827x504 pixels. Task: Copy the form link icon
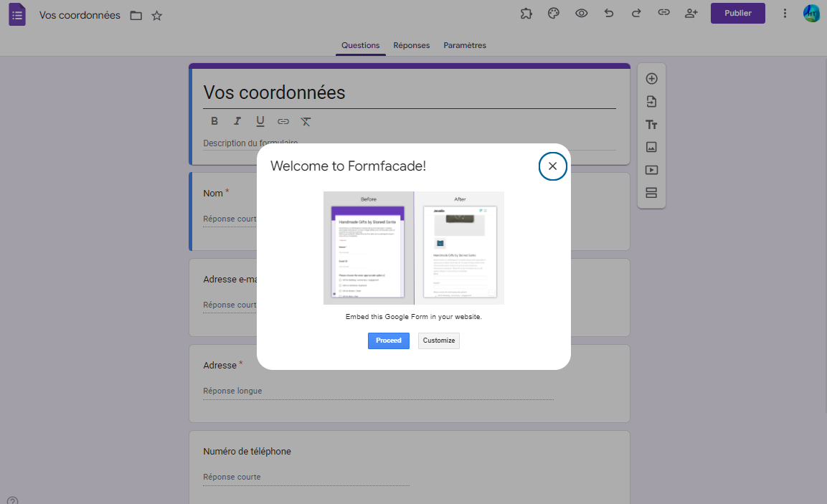(663, 13)
